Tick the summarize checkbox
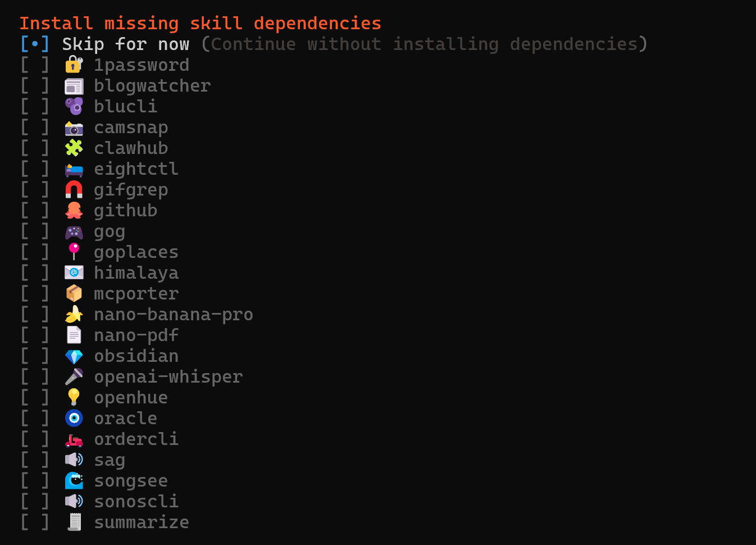Screen dimensions: 756x545 click(35, 523)
